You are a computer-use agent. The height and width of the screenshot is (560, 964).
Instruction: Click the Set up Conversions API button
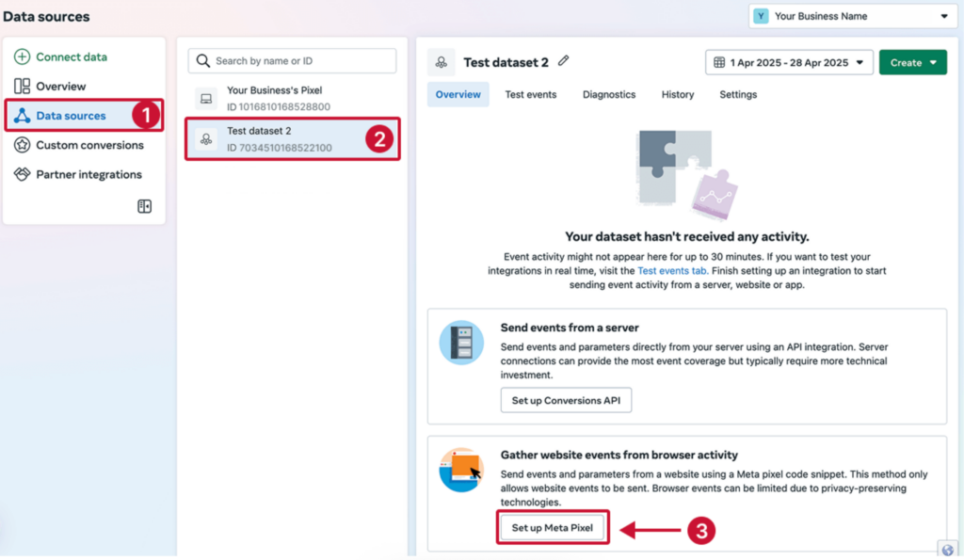click(566, 400)
